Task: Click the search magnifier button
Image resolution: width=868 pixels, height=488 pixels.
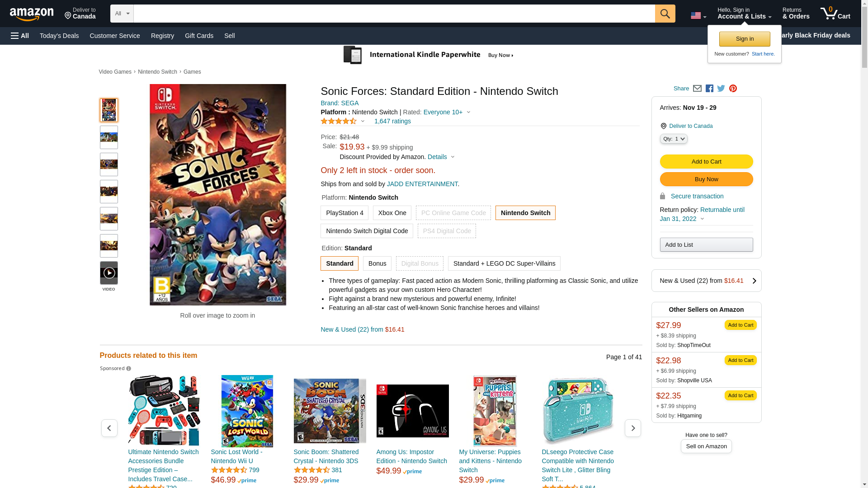Action: [665, 14]
